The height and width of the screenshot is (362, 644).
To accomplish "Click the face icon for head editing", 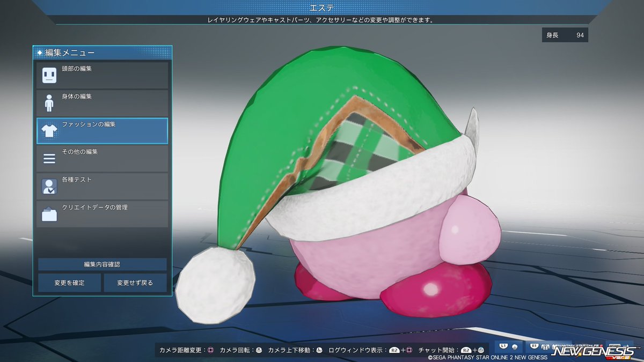I will (x=49, y=76).
